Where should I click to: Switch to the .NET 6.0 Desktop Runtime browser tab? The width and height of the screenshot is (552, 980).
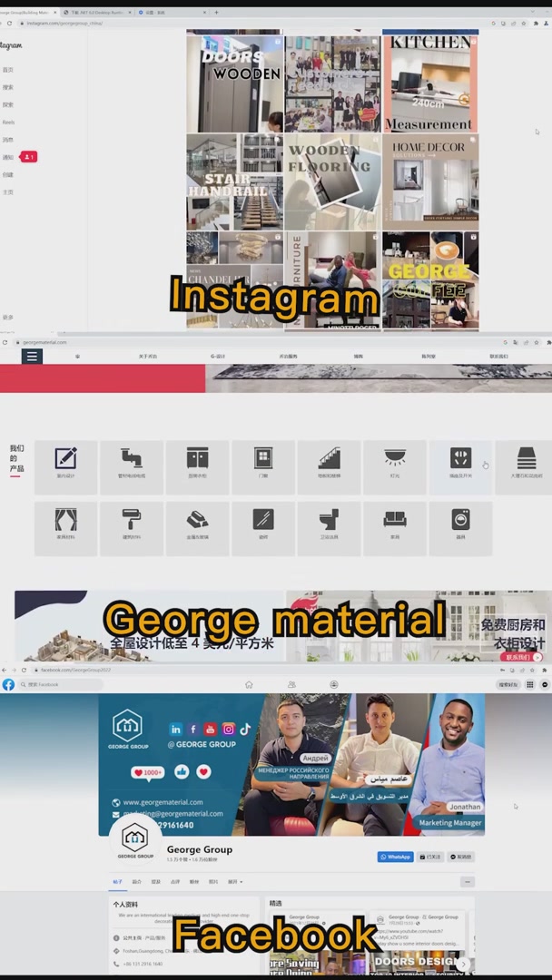(97, 12)
